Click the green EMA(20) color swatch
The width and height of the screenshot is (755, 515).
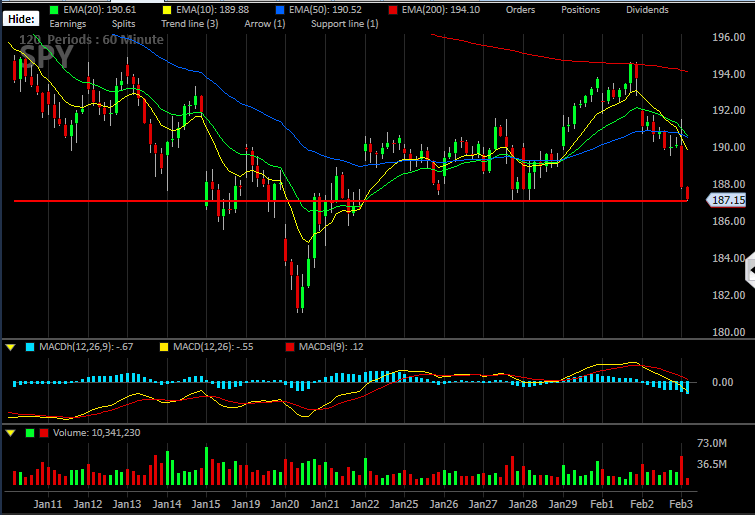coord(54,10)
